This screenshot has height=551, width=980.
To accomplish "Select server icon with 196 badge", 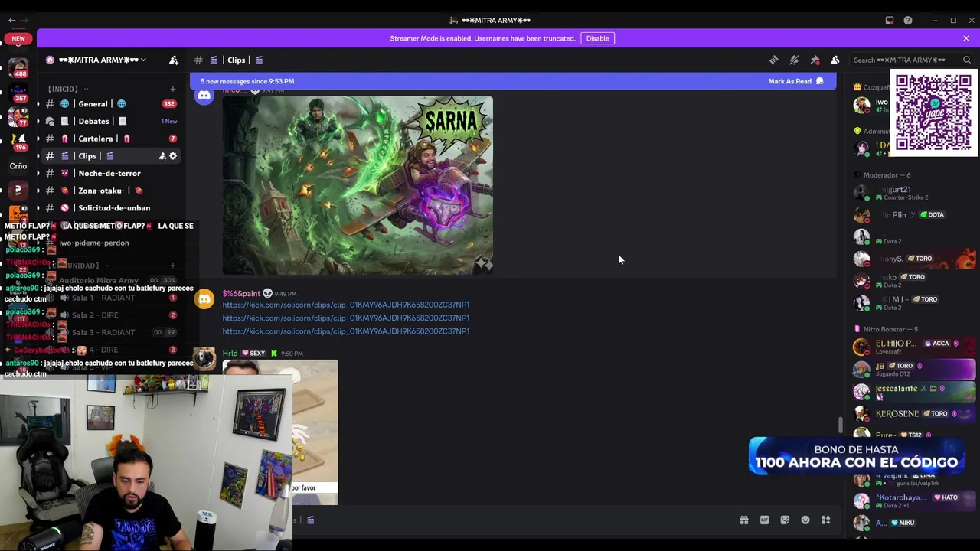I will click(18, 142).
